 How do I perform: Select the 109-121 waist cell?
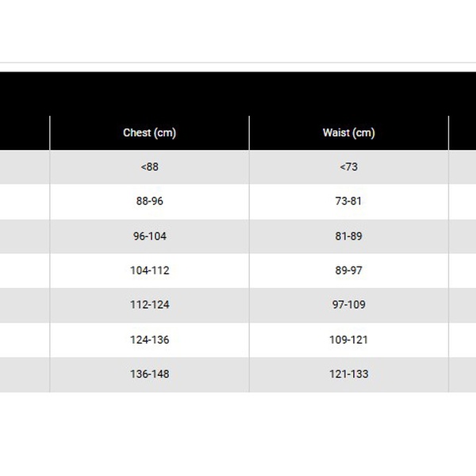(x=348, y=340)
